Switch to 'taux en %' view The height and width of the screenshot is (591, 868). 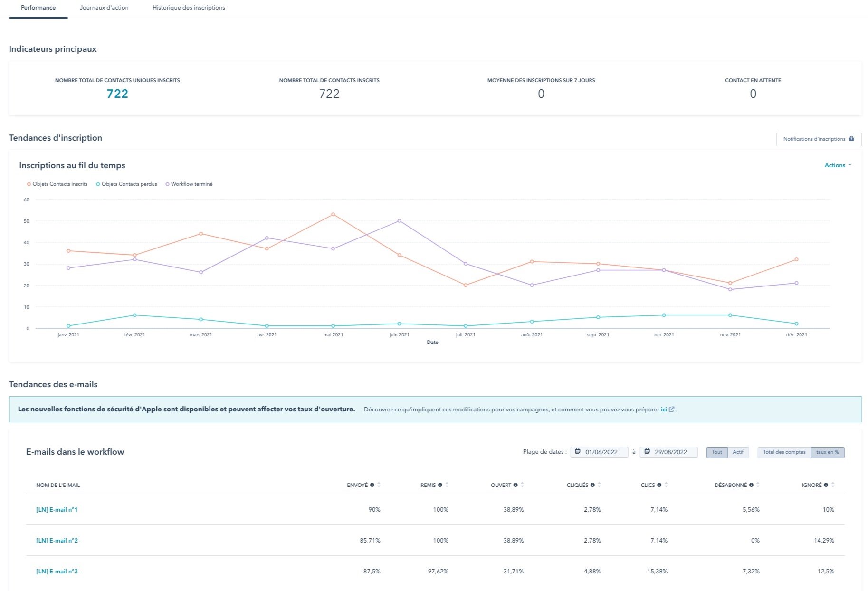[828, 452]
